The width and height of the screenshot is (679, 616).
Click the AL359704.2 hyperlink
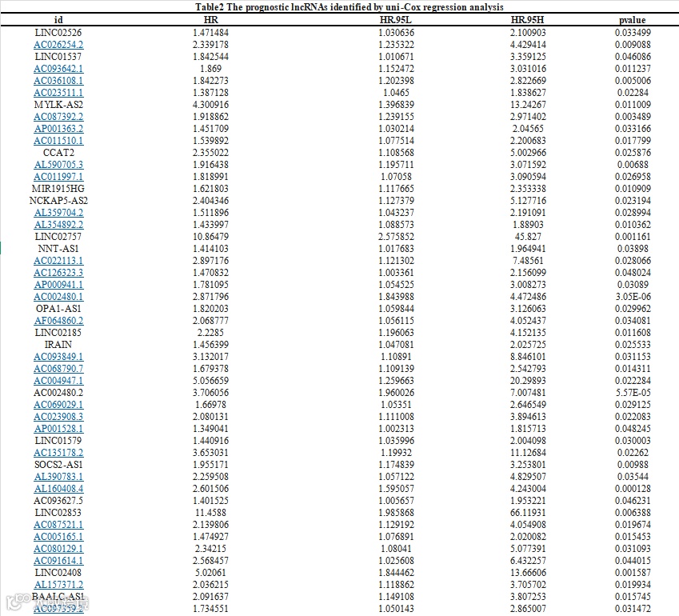pyautogui.click(x=58, y=213)
